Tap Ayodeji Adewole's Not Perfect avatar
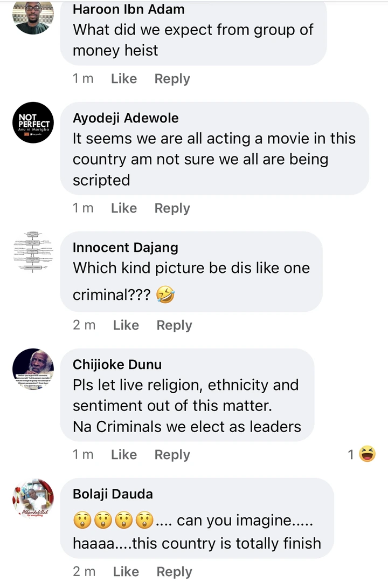Screen dimensions: 388x588 (x=33, y=122)
